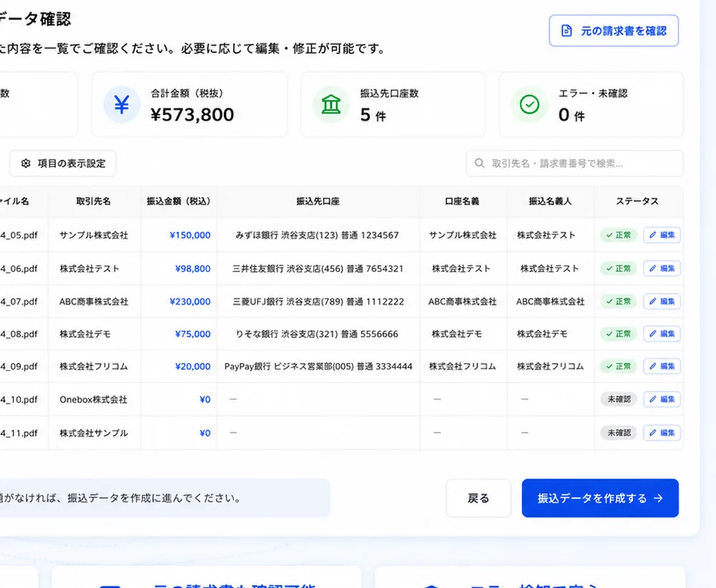The image size is (716, 588).
Task: Open 項目の表示設定 column settings
Action: click(63, 163)
